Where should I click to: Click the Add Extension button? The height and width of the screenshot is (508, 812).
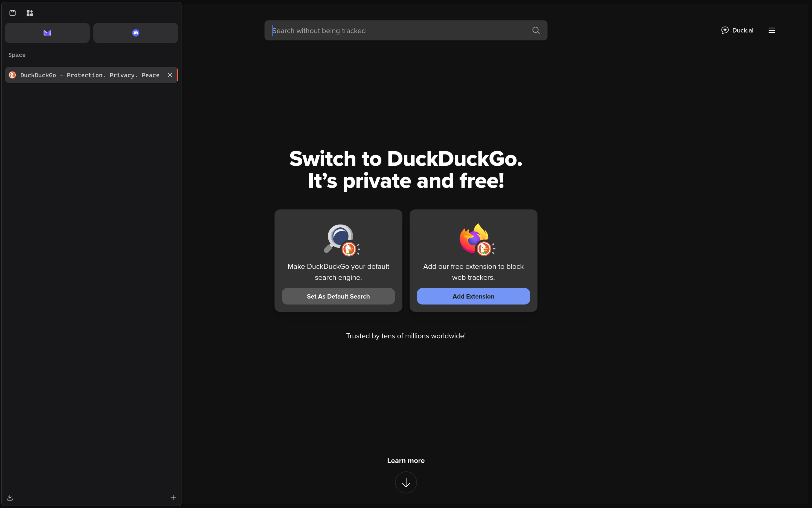click(x=473, y=296)
